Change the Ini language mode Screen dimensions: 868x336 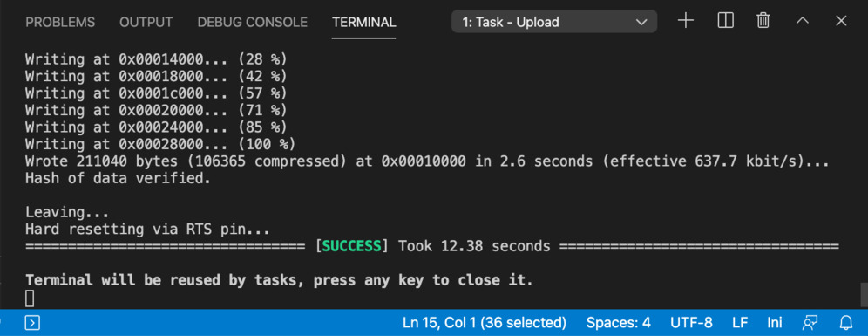tap(775, 323)
